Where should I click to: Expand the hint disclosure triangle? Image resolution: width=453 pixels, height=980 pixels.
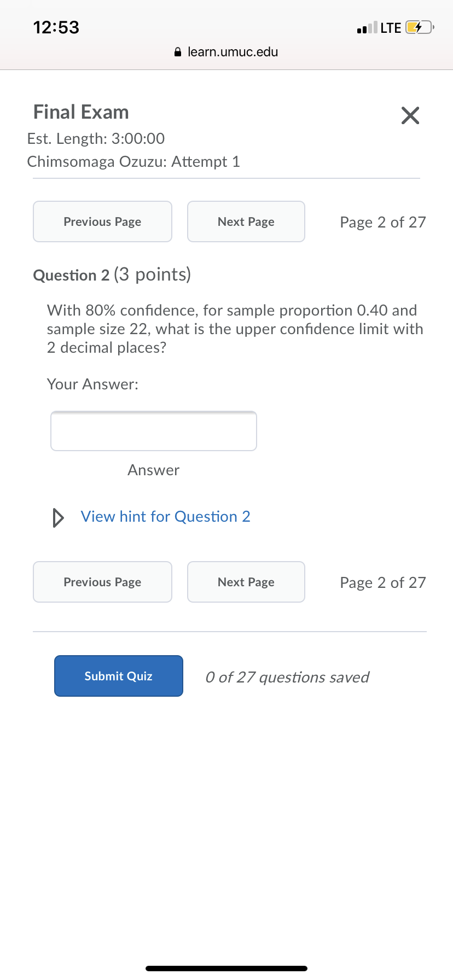57,517
